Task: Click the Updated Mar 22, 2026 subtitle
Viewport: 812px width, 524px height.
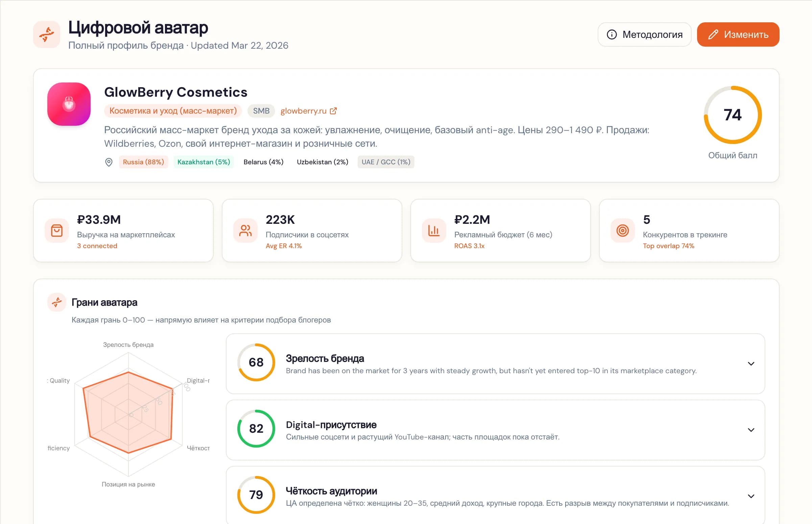Action: [x=239, y=46]
